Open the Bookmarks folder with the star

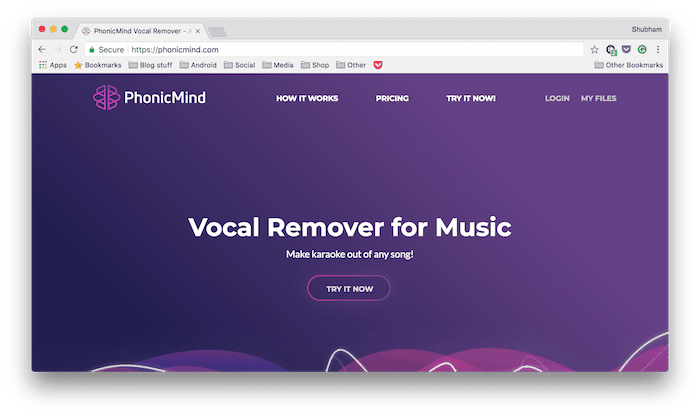coord(98,65)
